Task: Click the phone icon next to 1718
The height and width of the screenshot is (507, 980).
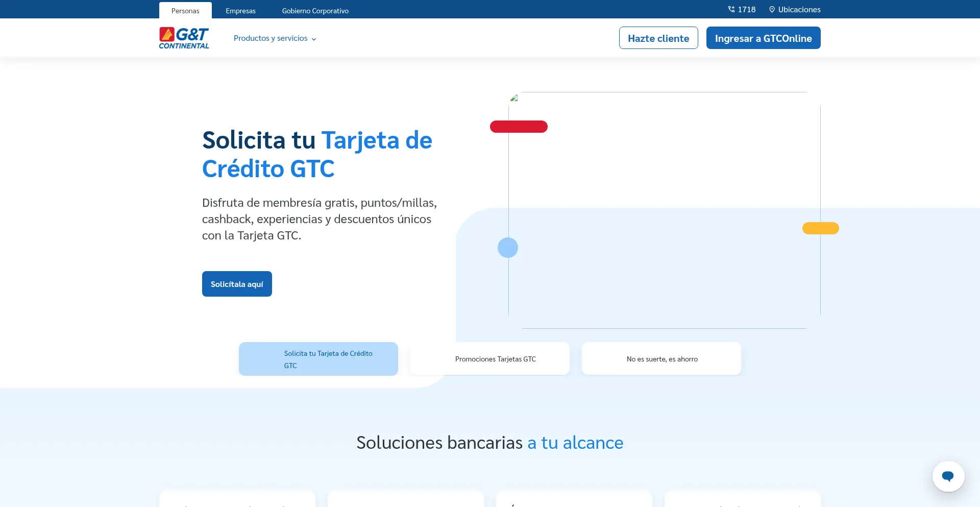Action: pos(731,9)
